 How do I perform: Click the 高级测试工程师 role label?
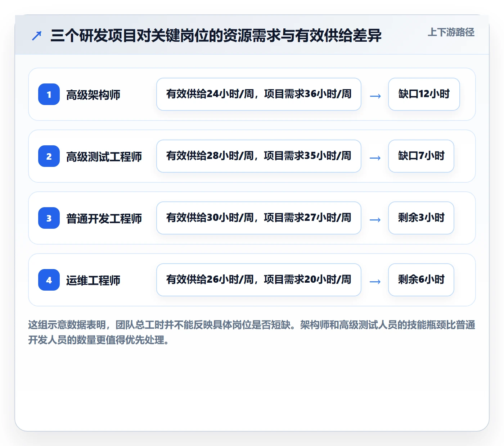click(104, 156)
